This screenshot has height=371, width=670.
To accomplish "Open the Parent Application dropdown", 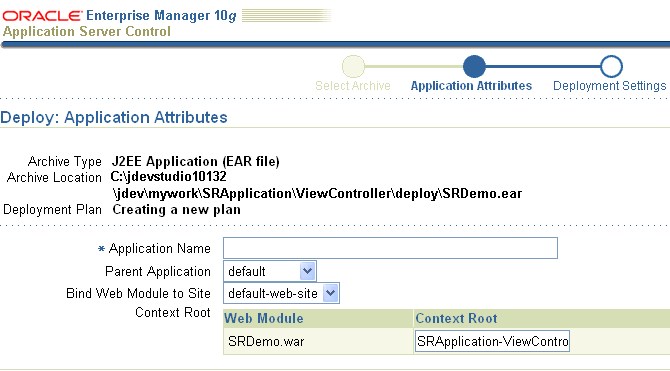I will pyautogui.click(x=270, y=271).
